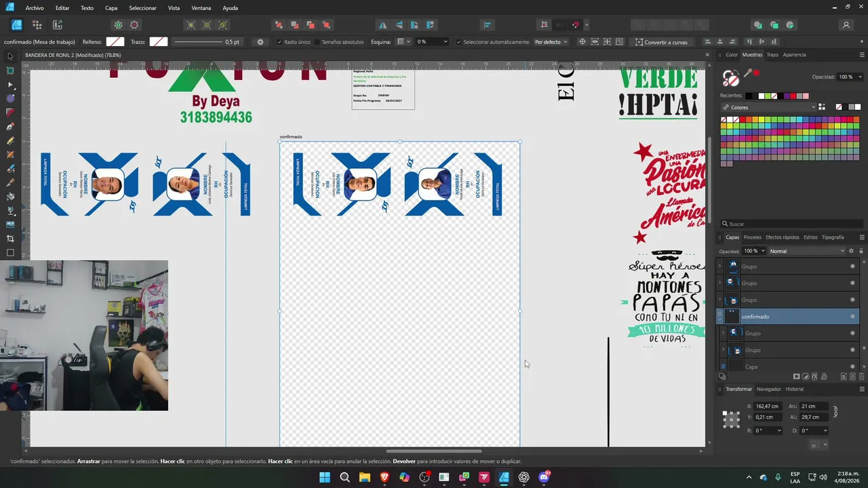Click the eyedropper color picker icon
Image resolution: width=868 pixels, height=488 pixels.
click(748, 73)
